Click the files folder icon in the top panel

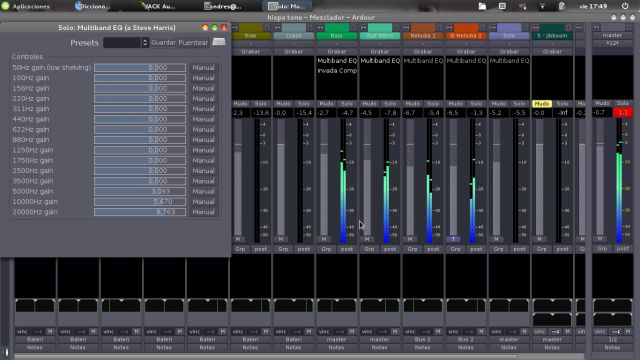click(x=482, y=6)
